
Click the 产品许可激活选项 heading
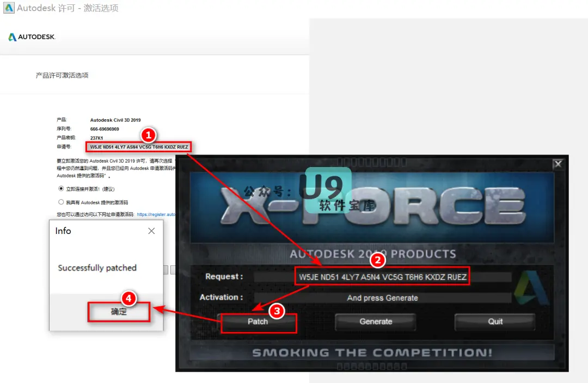pos(62,75)
